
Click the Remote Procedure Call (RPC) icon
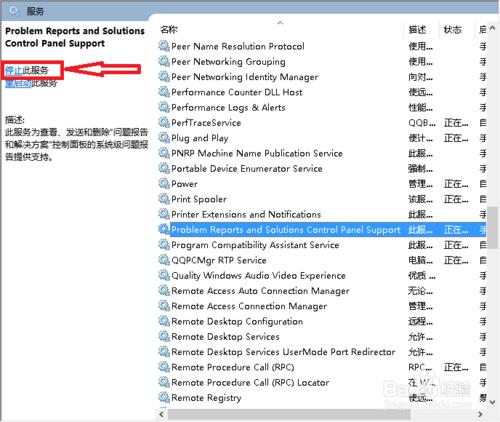point(164,367)
